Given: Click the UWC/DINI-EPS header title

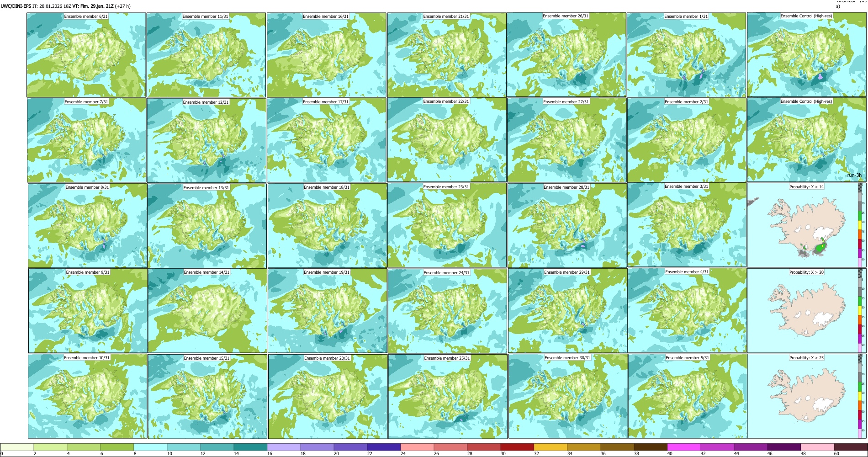Looking at the screenshot, I should [16, 6].
